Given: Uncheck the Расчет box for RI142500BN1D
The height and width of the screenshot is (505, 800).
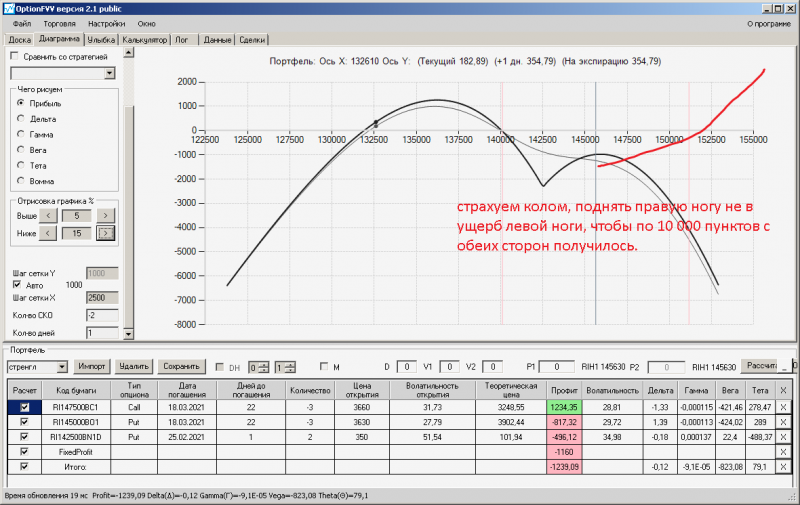Looking at the screenshot, I should point(24,437).
